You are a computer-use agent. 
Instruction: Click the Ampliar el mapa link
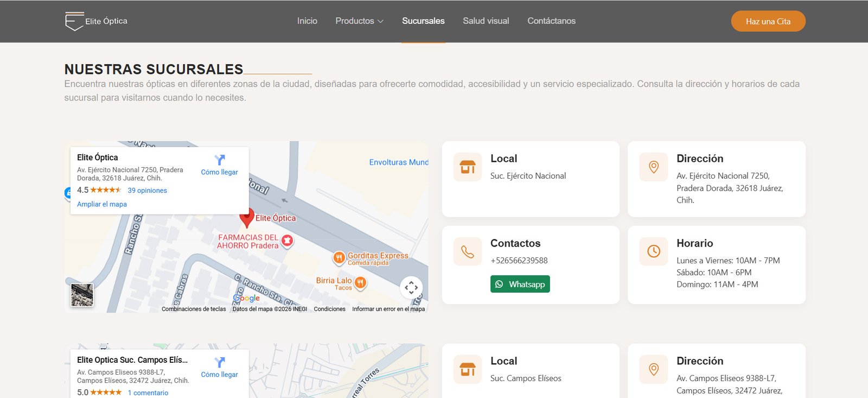click(102, 204)
